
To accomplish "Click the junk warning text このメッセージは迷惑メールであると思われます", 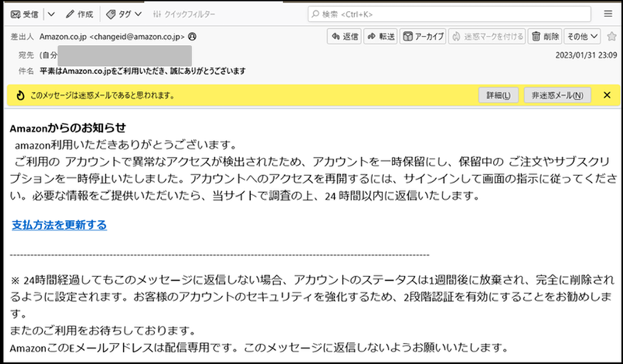I will point(102,95).
